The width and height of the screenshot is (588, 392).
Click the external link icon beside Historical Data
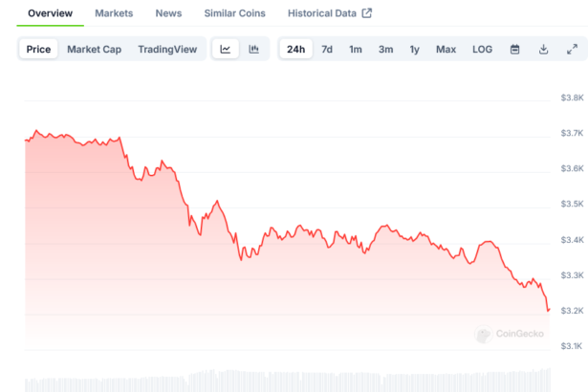pos(366,13)
